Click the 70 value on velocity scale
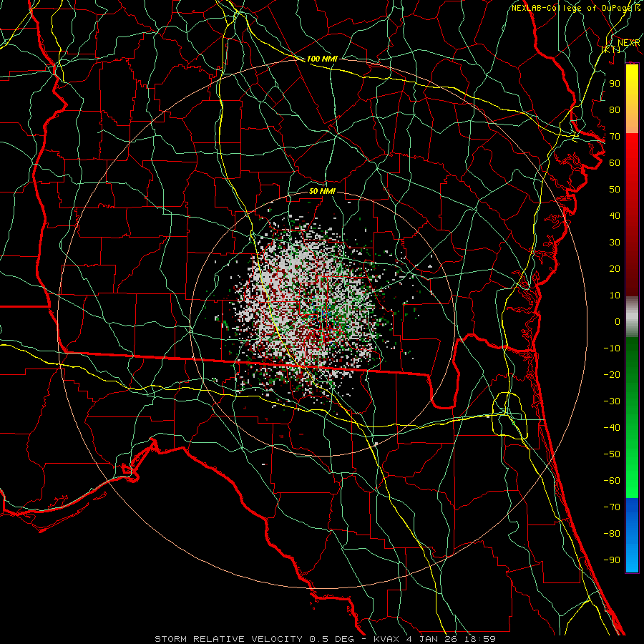Viewport: 644px width, 644px height. 615,137
